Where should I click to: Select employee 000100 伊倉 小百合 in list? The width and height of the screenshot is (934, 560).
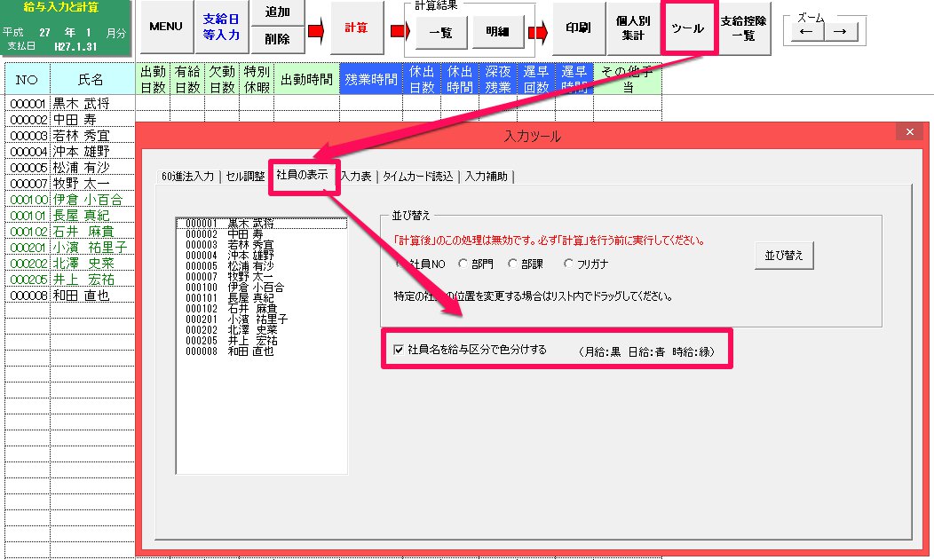pos(235,288)
